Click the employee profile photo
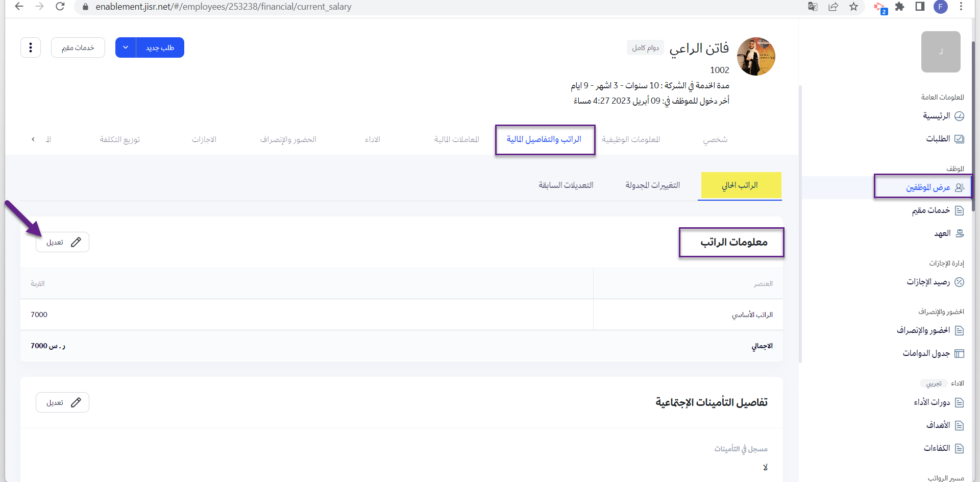The width and height of the screenshot is (980, 482). tap(756, 56)
